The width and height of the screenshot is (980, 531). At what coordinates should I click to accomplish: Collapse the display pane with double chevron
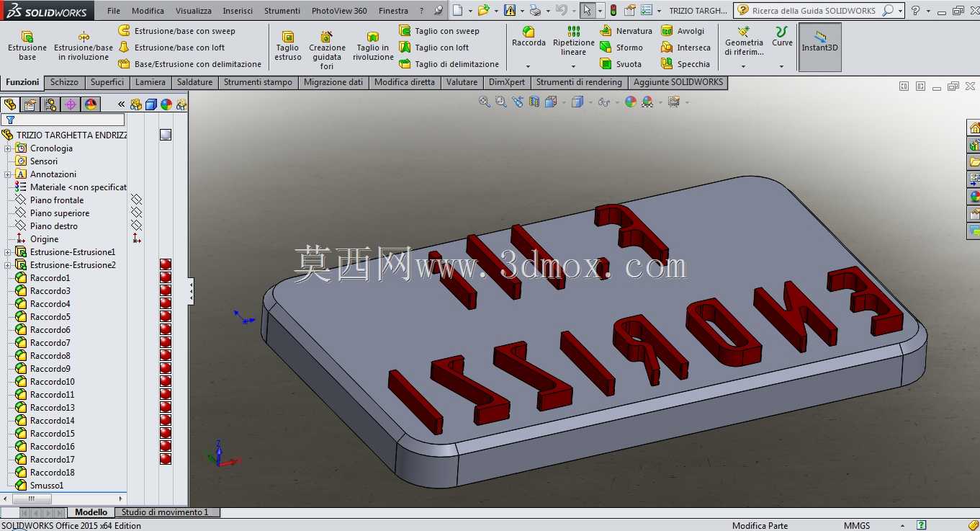click(122, 104)
